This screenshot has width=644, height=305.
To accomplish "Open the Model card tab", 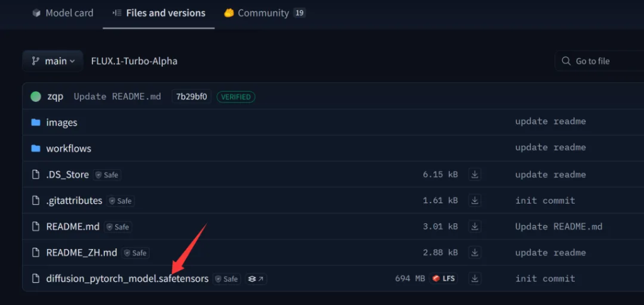I will click(63, 13).
